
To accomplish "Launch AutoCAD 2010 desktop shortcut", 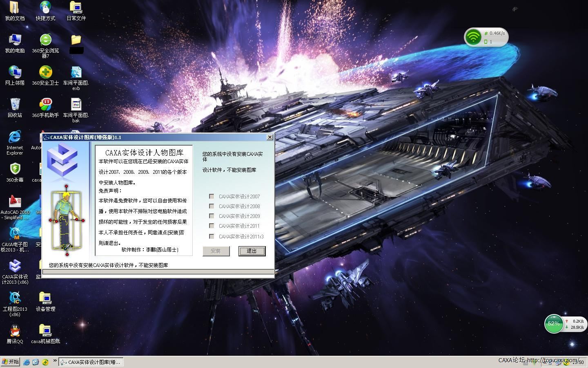I will point(15,207).
